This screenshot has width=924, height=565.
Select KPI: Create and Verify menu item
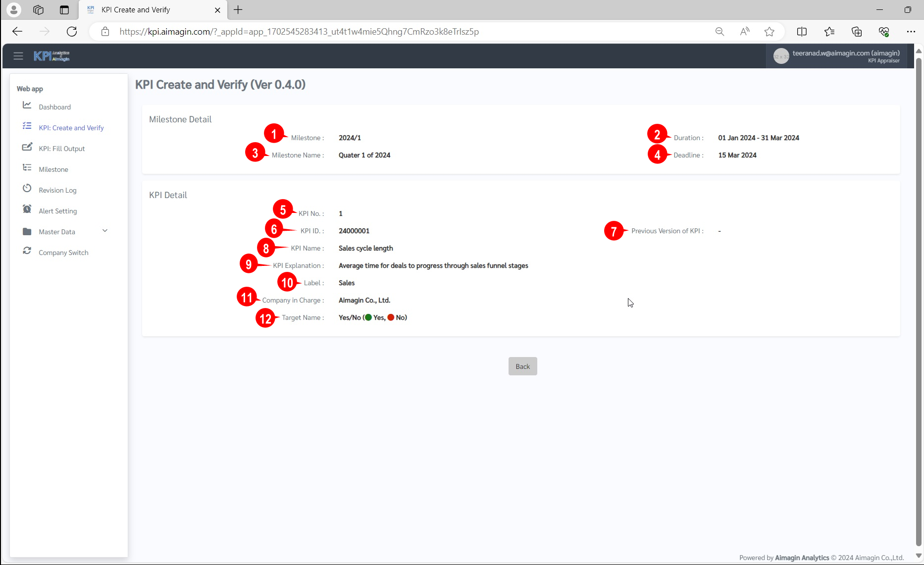click(71, 128)
